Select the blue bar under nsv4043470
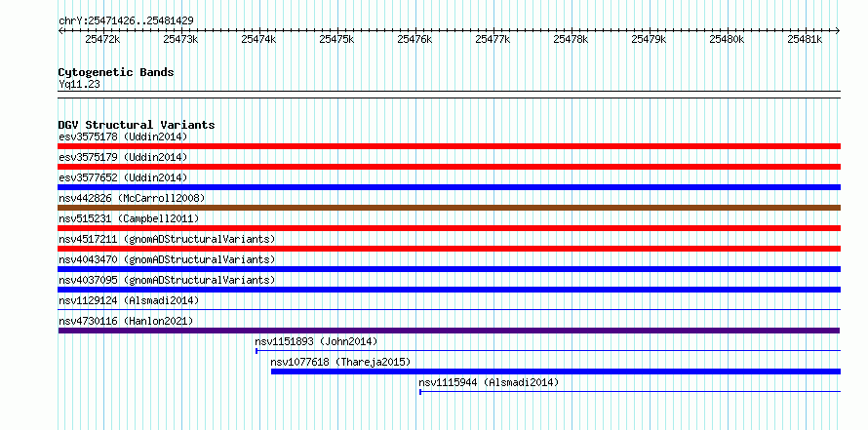The width and height of the screenshot is (868, 430). point(449,269)
